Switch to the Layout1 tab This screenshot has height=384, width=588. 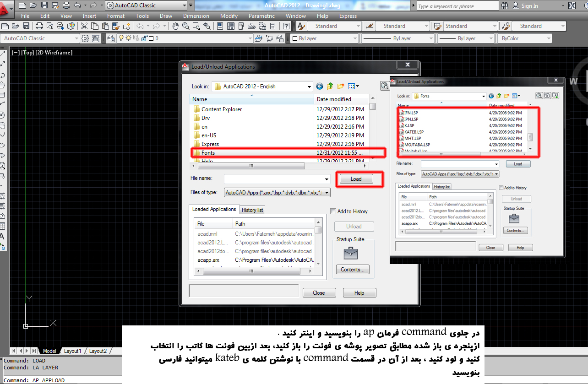pyautogui.click(x=72, y=351)
